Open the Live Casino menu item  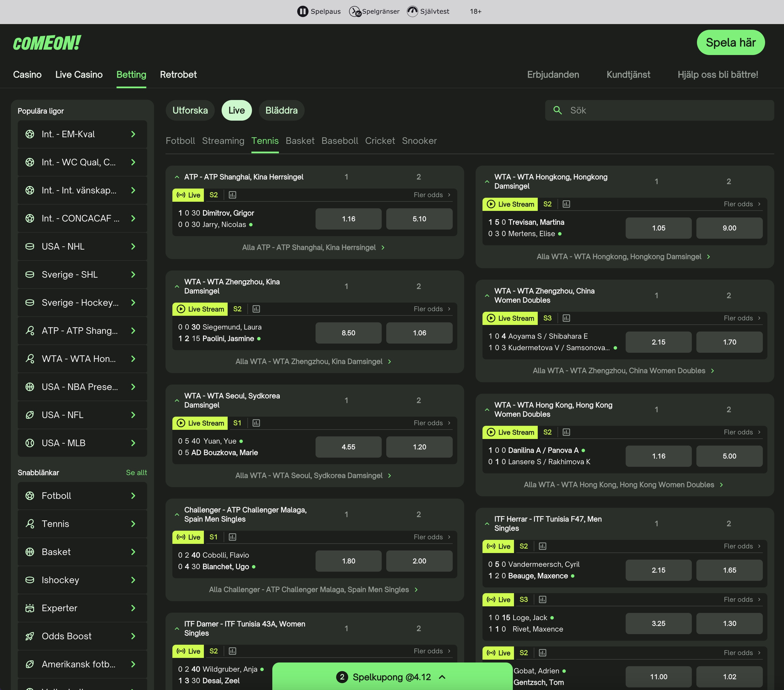tap(79, 75)
